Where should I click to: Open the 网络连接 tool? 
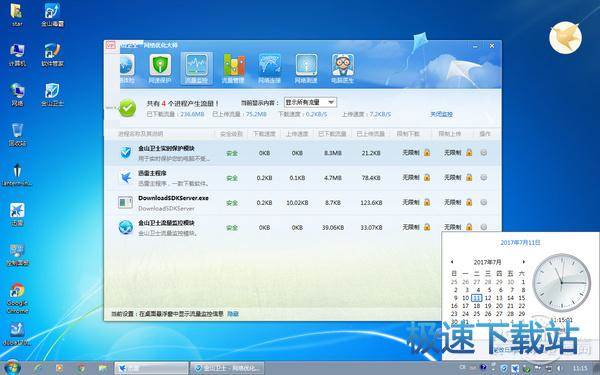[x=269, y=69]
